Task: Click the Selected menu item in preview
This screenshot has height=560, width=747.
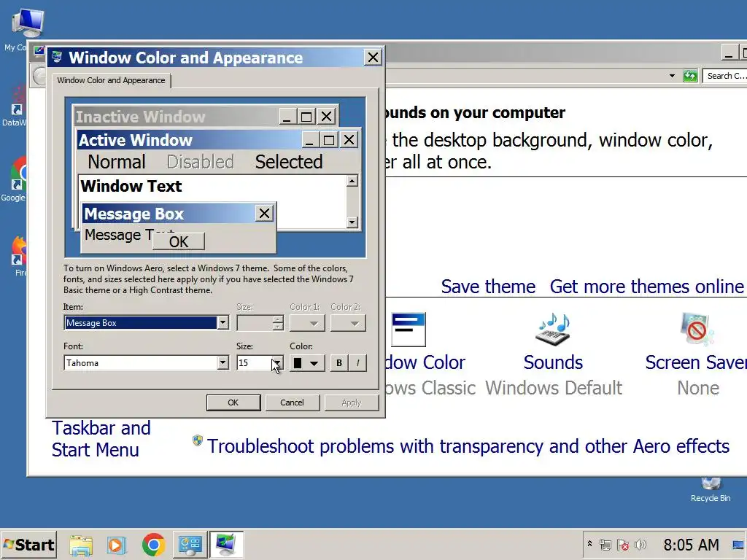Action: pyautogui.click(x=289, y=162)
